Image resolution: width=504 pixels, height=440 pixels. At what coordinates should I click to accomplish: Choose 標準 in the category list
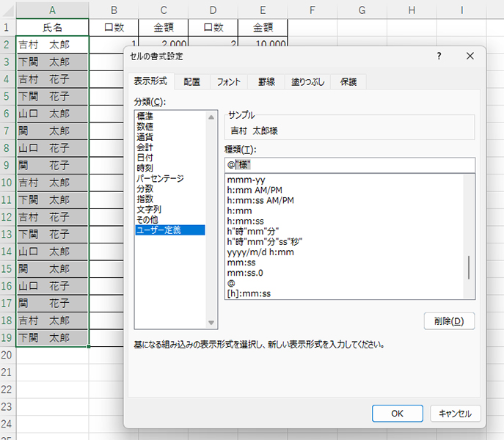coord(145,117)
